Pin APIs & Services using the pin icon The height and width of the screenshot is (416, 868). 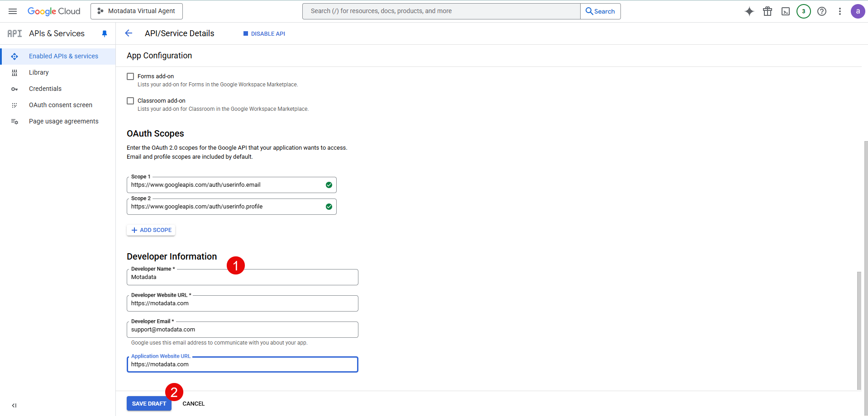tap(105, 33)
